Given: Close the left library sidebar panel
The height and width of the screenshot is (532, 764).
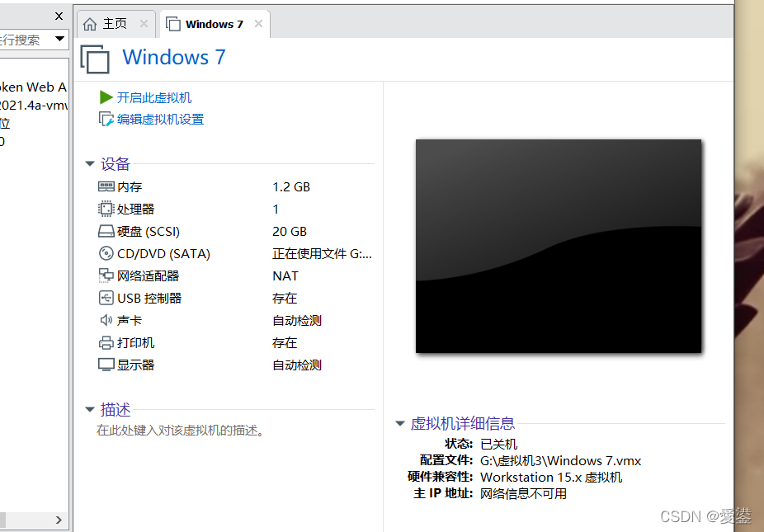Looking at the screenshot, I should (x=59, y=16).
